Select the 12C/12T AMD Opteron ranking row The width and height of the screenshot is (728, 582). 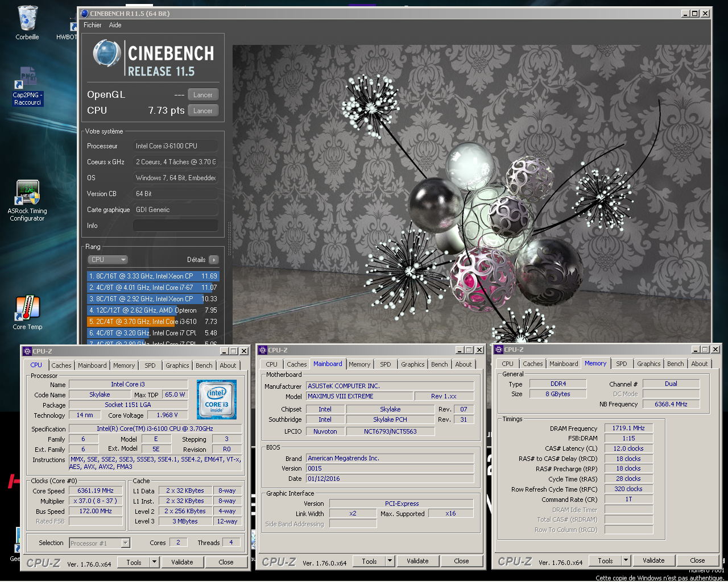[152, 310]
